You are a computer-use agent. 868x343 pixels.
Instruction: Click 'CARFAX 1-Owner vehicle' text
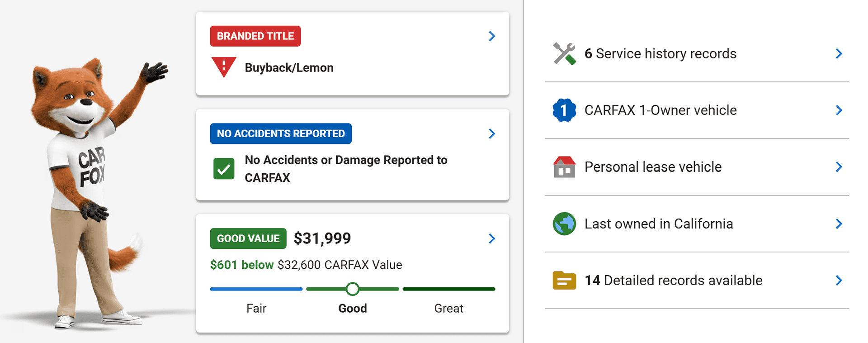[x=660, y=110]
